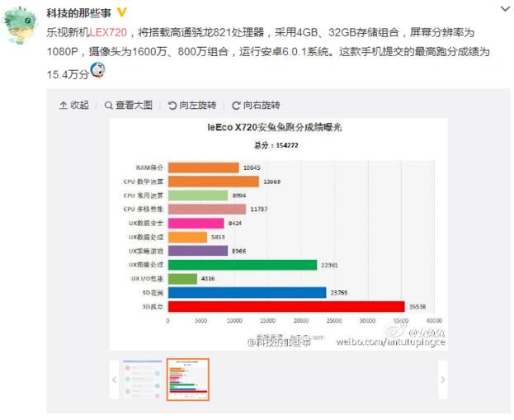This screenshot has height=420, width=514.
Task: Click the yellow V verification badge
Action: (121, 12)
